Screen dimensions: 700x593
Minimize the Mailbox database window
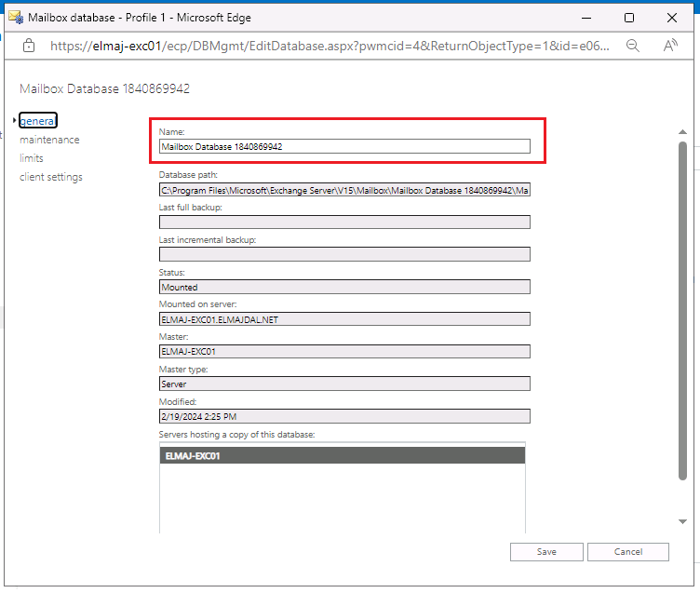[586, 18]
